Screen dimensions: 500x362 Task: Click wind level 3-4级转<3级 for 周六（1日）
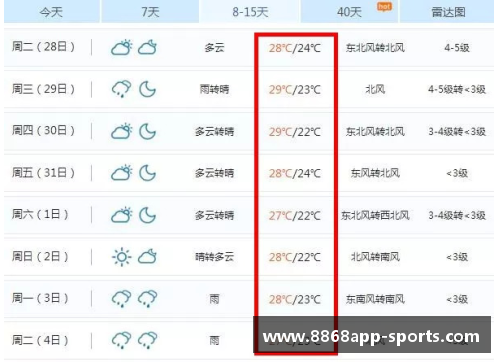click(457, 215)
